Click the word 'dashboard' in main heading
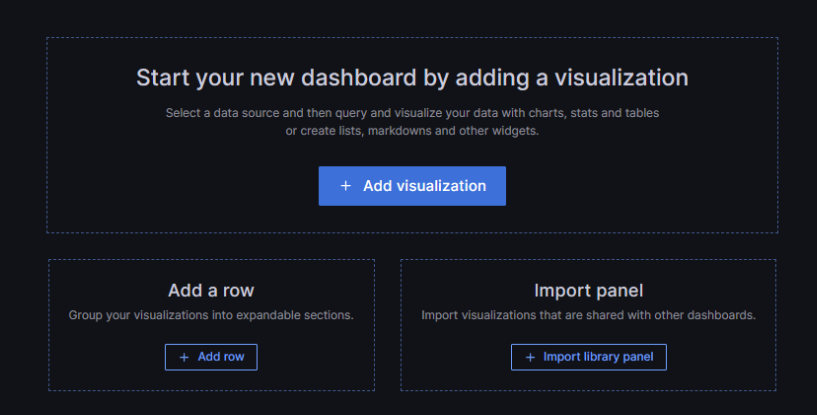Image resolution: width=817 pixels, height=415 pixels. tap(359, 78)
